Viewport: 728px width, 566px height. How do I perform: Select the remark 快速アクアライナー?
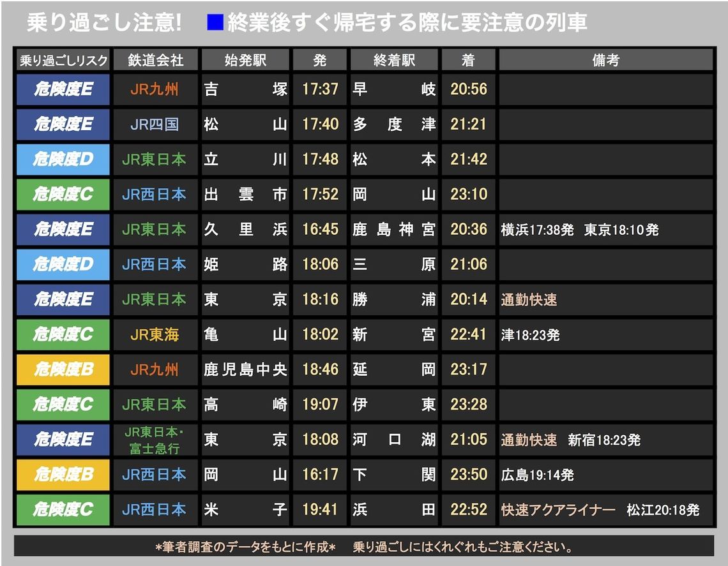(558, 510)
